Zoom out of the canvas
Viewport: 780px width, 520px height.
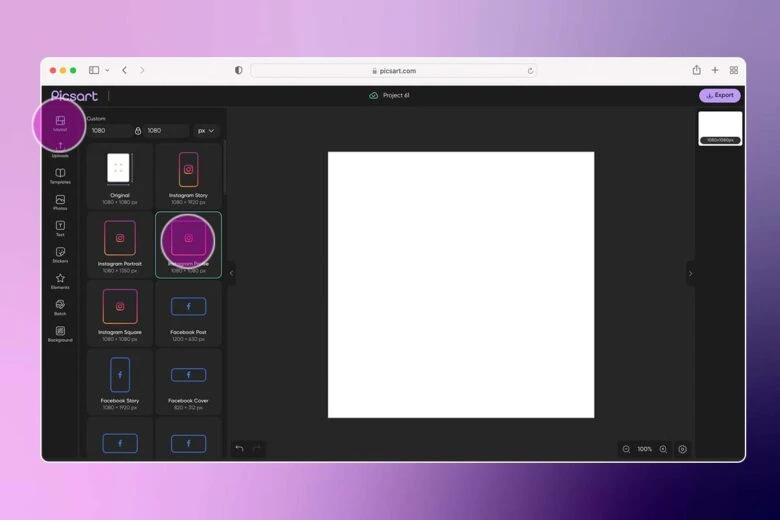click(x=627, y=449)
